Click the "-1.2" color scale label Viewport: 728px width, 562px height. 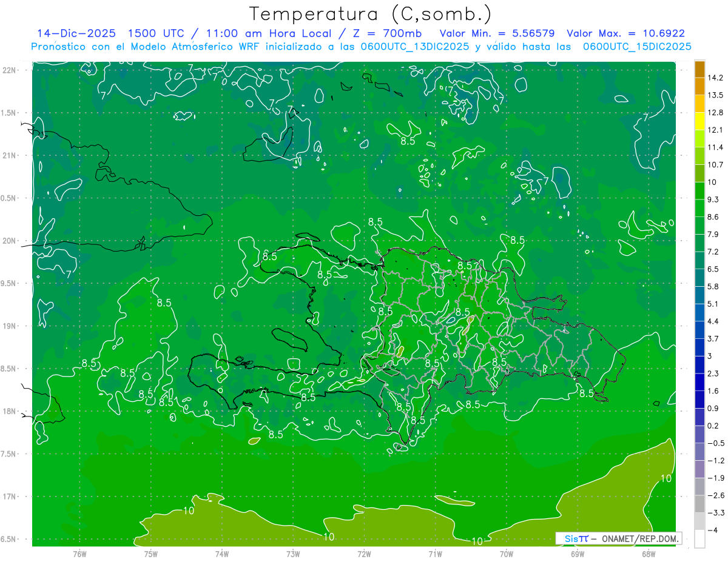click(x=716, y=461)
